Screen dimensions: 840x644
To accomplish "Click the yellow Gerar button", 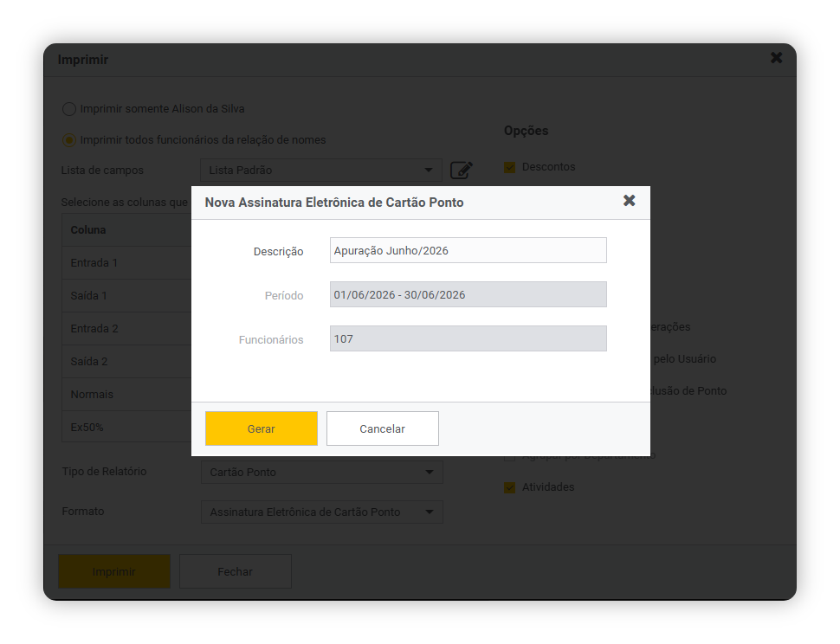I will [261, 428].
